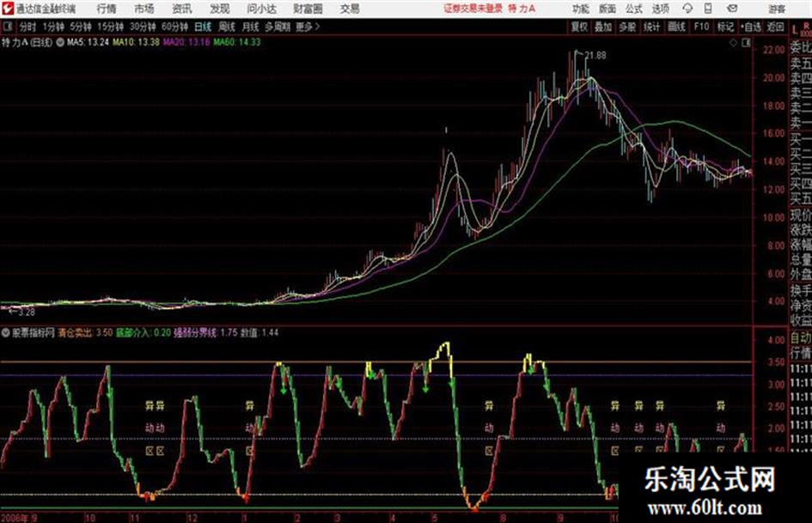Click the 数值: 1.44 indicator label

(x=259, y=332)
